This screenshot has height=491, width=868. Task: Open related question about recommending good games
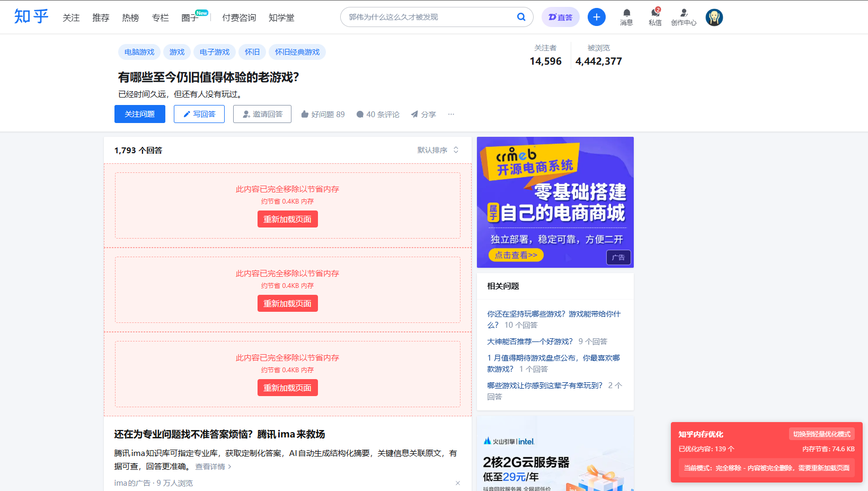click(529, 341)
